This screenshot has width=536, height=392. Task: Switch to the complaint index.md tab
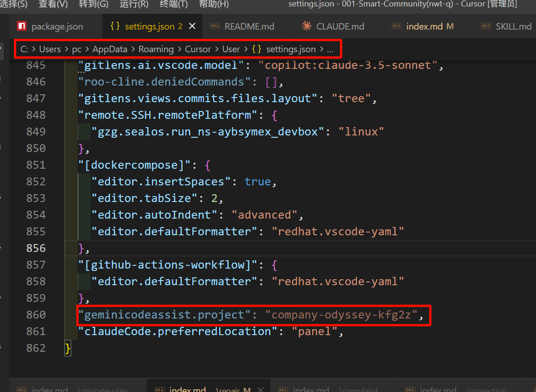pos(311,390)
